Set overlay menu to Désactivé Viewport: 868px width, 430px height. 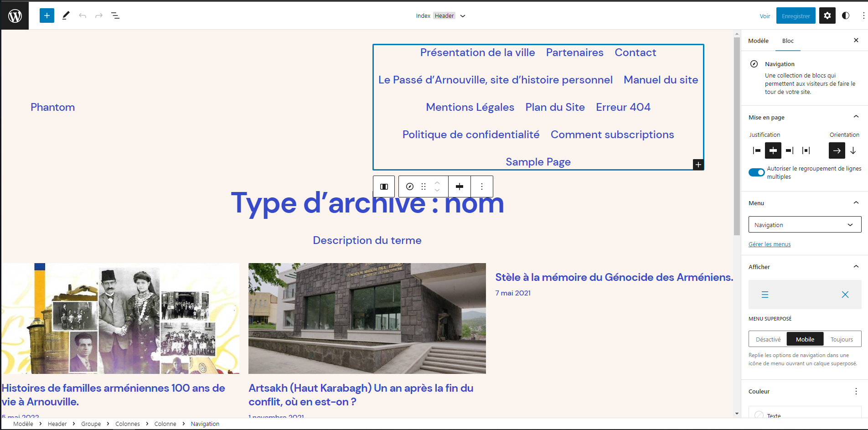tap(768, 339)
